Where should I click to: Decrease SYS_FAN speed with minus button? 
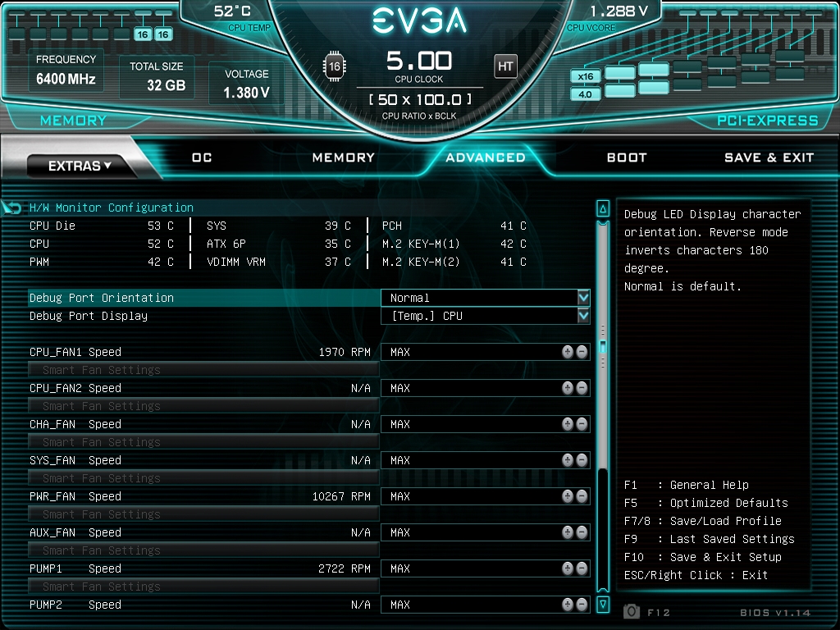(582, 460)
